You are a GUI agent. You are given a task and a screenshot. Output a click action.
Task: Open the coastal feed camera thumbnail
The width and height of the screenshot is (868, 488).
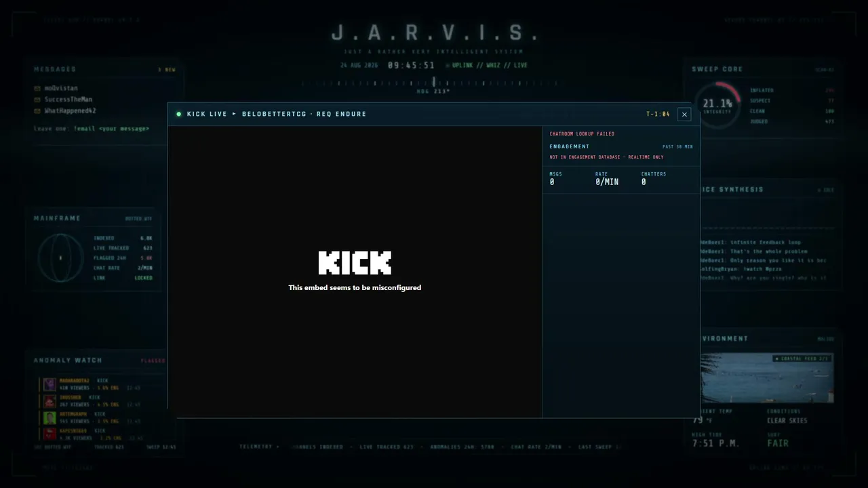point(767,378)
